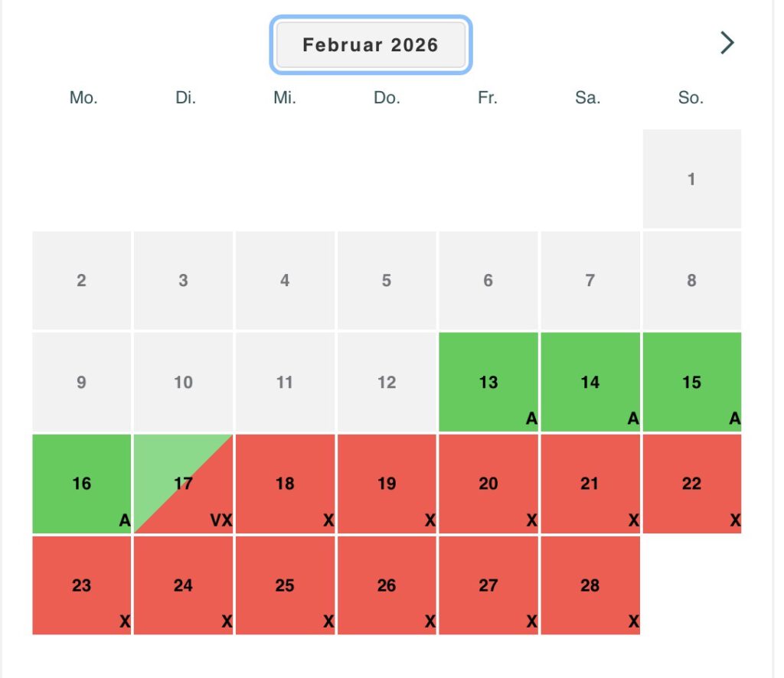The image size is (784, 678).
Task: Click booked date February 25
Action: (285, 585)
